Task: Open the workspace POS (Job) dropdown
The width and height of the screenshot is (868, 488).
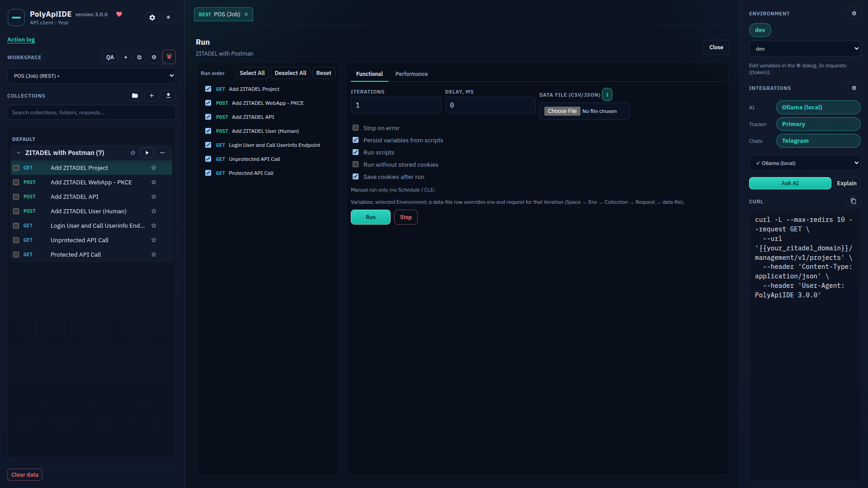Action: (x=91, y=76)
